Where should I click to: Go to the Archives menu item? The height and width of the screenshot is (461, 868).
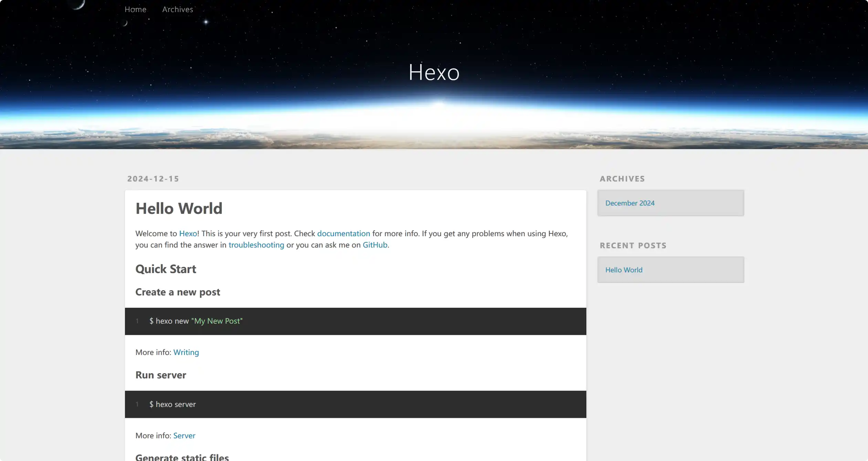[178, 9]
